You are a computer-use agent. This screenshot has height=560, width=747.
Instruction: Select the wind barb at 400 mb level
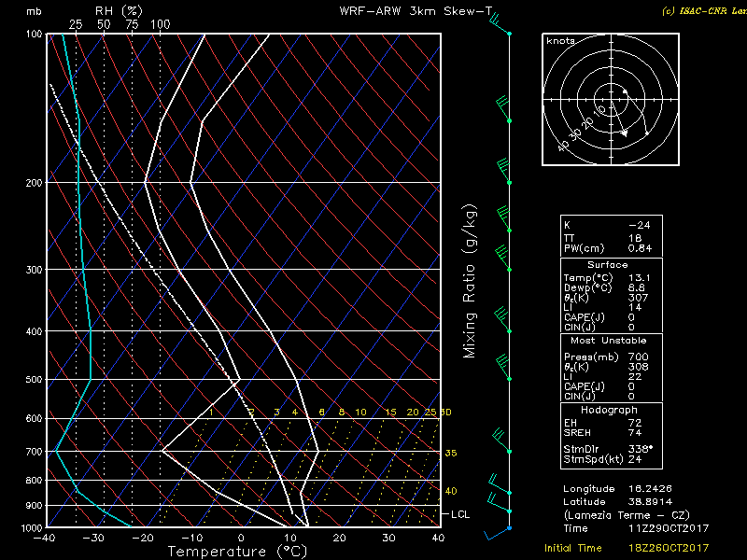tap(502, 320)
